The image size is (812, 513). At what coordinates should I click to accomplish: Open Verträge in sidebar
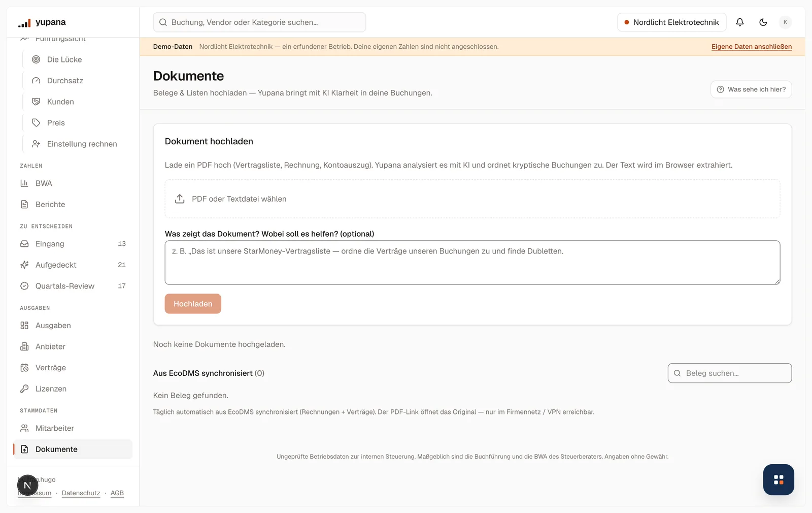[x=73, y=368]
